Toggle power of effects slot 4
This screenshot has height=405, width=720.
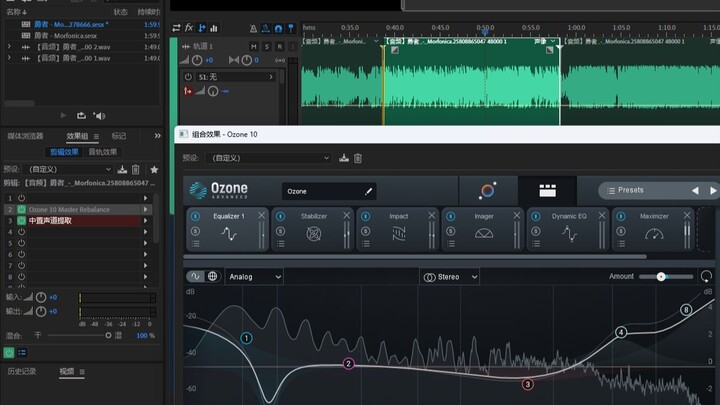(21, 232)
